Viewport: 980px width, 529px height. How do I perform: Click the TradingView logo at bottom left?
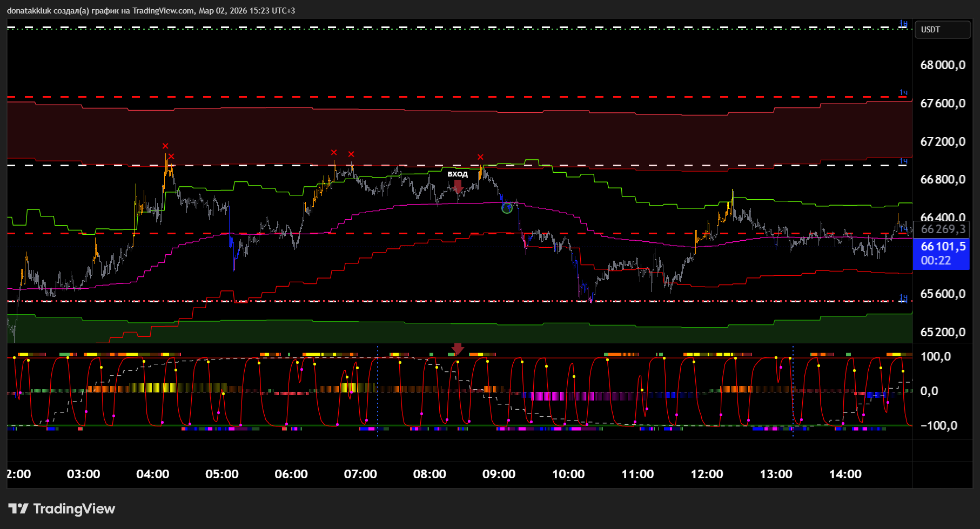(x=62, y=508)
